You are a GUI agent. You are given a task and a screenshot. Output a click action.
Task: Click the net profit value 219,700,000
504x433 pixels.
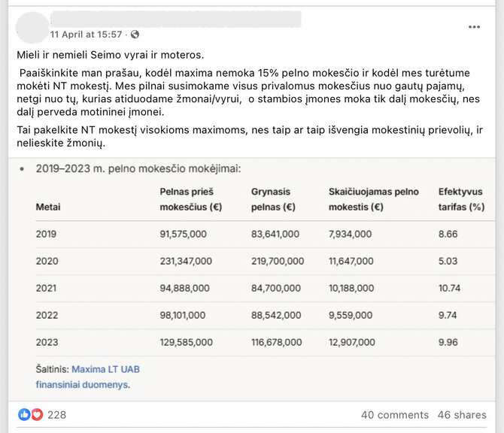(278, 261)
